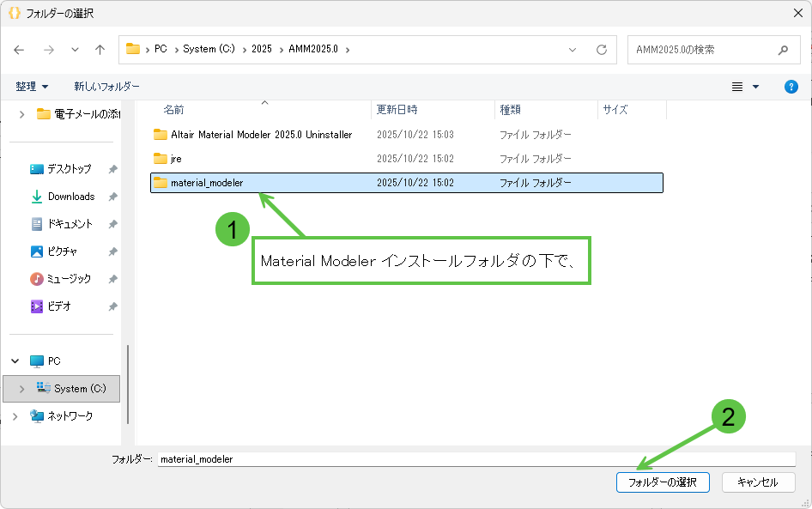Open ミュージック in quick access
The image size is (812, 509).
pos(69,279)
